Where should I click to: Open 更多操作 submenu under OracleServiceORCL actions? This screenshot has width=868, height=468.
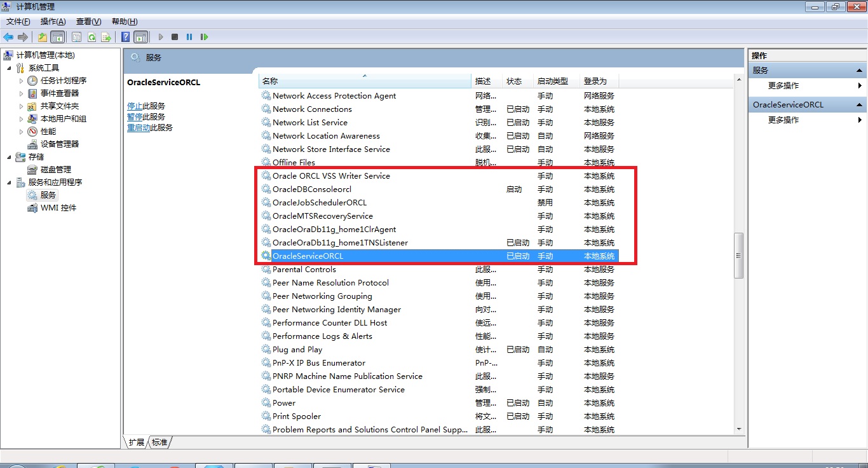tap(807, 120)
